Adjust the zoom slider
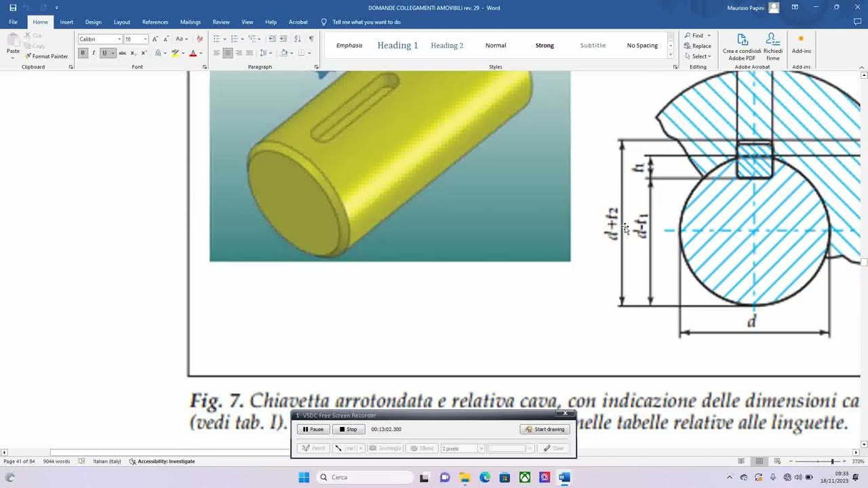This screenshot has height=488, width=868. coord(832,462)
